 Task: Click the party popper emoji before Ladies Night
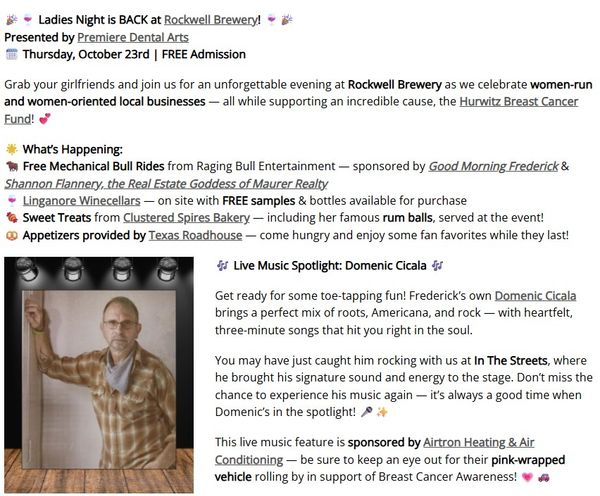pyautogui.click(x=10, y=18)
